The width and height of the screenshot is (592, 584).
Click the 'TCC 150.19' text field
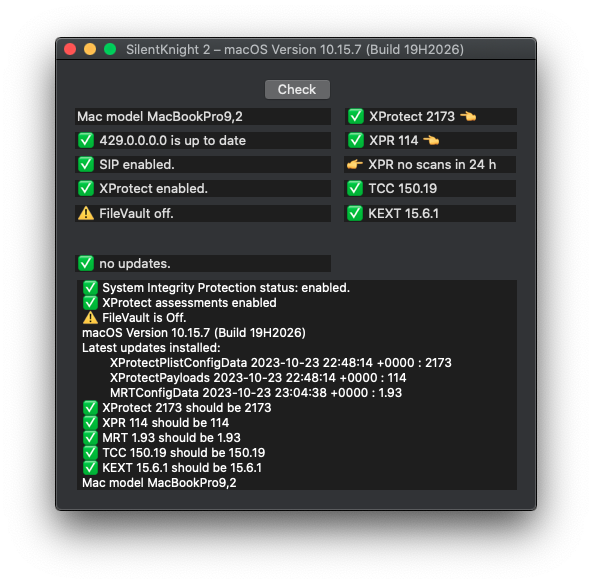point(430,188)
